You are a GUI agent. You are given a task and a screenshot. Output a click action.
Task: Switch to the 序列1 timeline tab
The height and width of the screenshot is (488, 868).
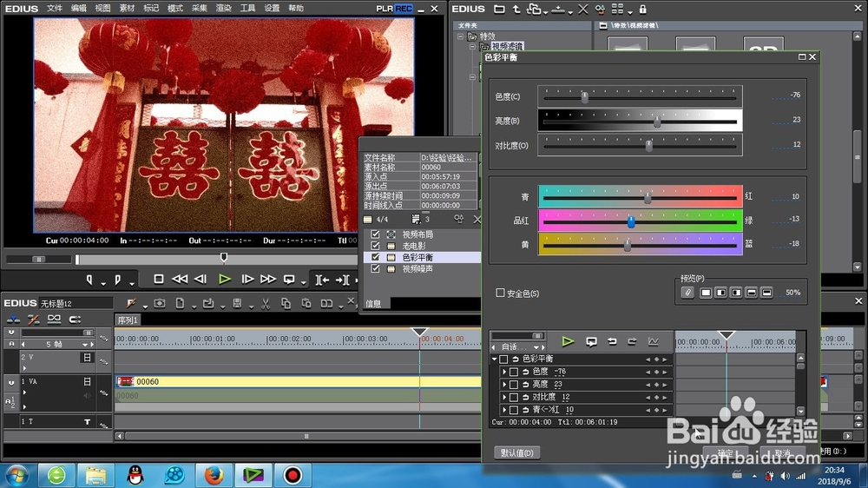click(128, 320)
